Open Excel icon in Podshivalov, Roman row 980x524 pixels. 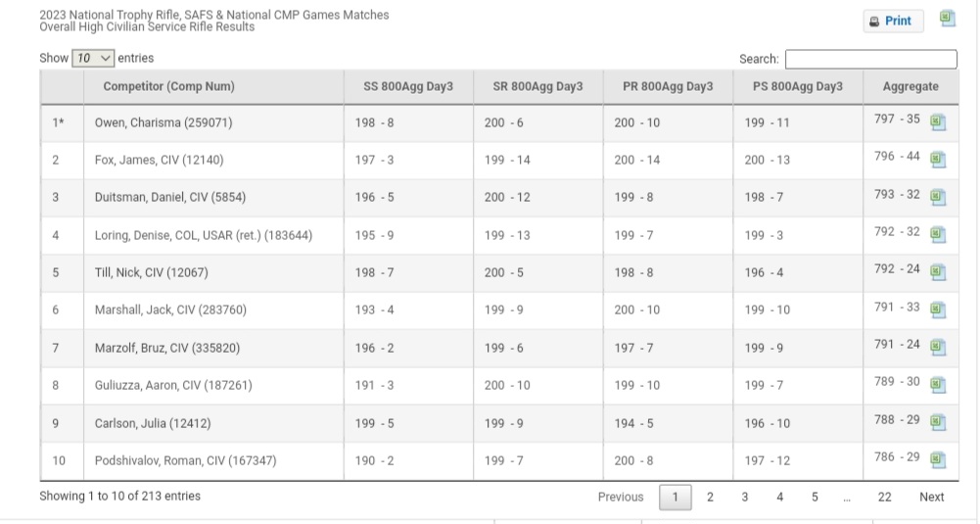[938, 460]
